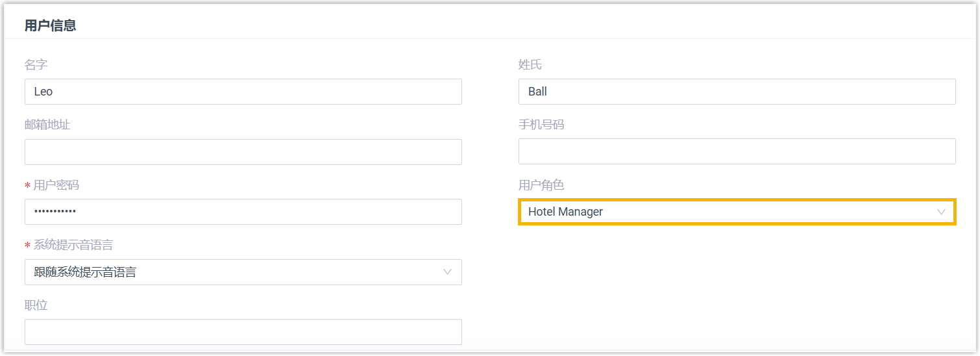Click the chevron arrow in the 用户角色 dropdown

[941, 212]
